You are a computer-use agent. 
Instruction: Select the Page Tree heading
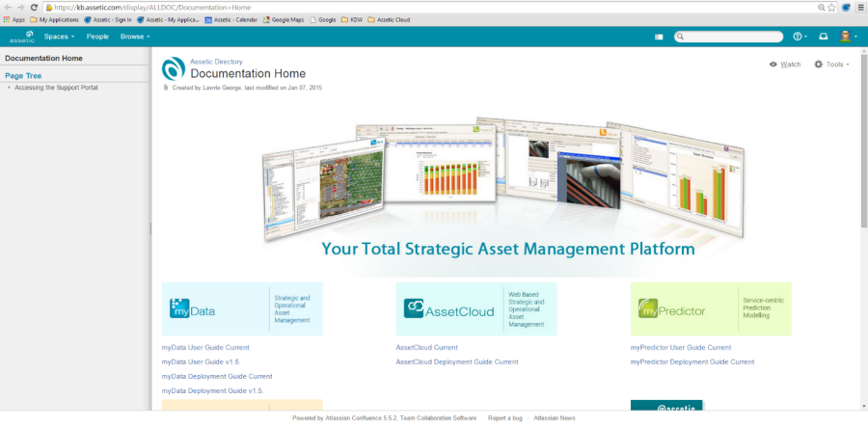pyautogui.click(x=23, y=76)
